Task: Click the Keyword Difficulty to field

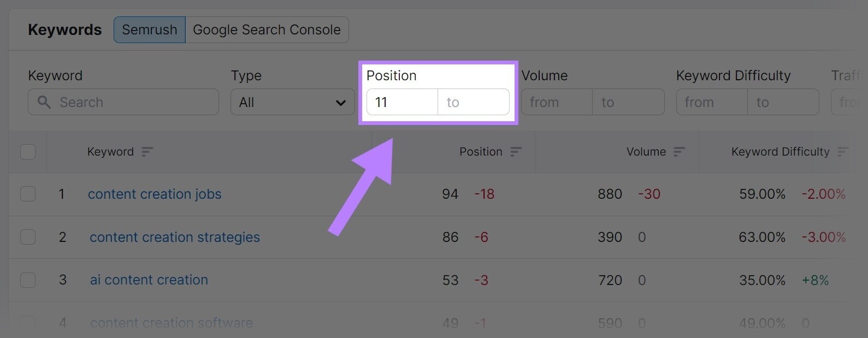Action: [x=783, y=102]
